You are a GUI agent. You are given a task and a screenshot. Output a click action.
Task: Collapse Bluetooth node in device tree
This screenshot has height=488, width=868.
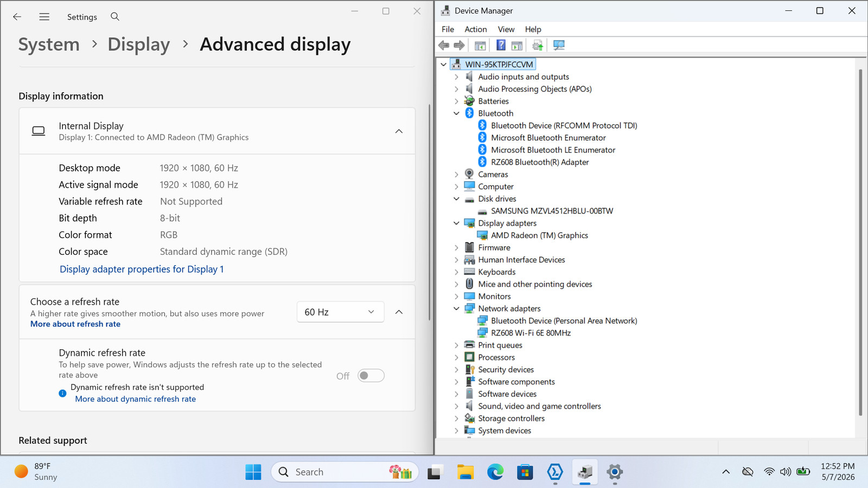click(x=456, y=113)
